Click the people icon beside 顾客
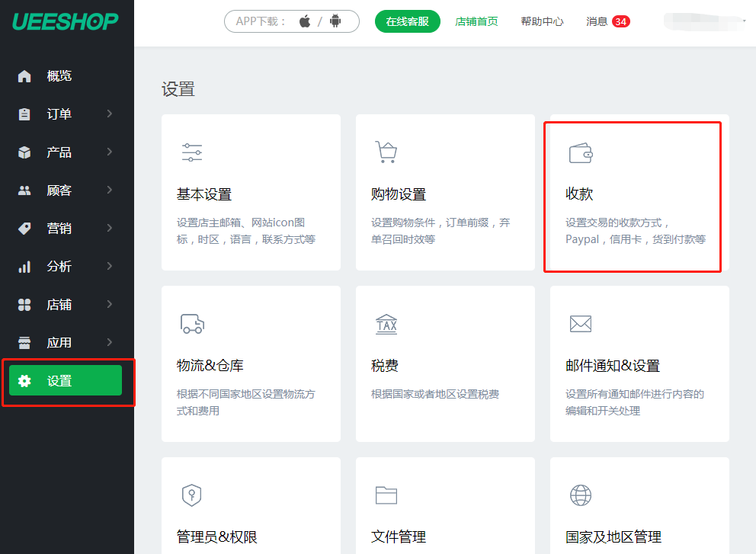756x554 pixels. click(24, 191)
